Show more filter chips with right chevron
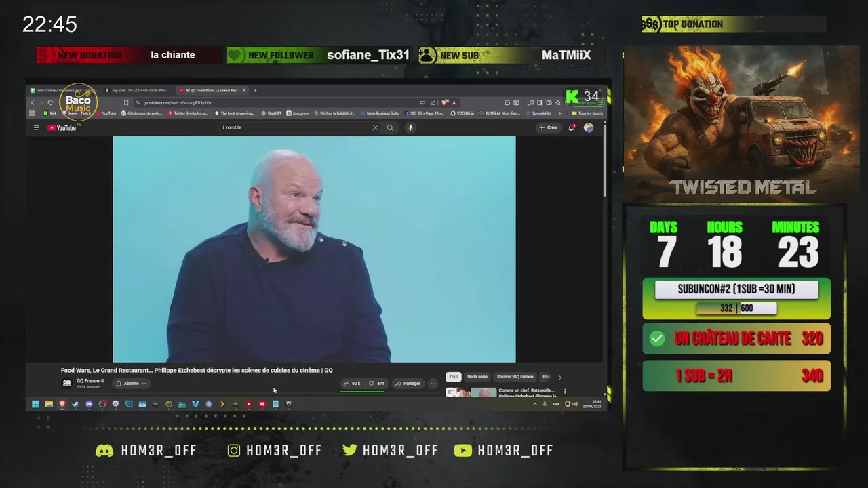The height and width of the screenshot is (488, 868). pyautogui.click(x=559, y=378)
